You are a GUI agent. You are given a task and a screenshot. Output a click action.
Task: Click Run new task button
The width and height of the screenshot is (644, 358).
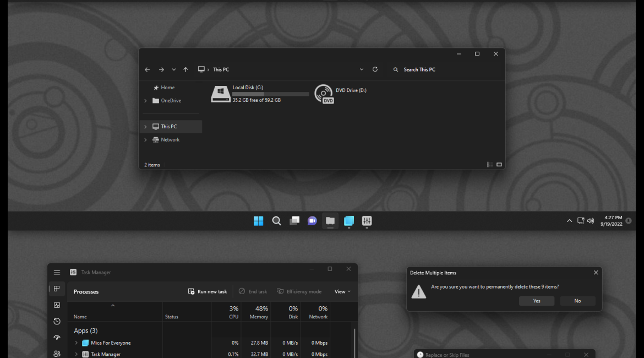tap(208, 291)
